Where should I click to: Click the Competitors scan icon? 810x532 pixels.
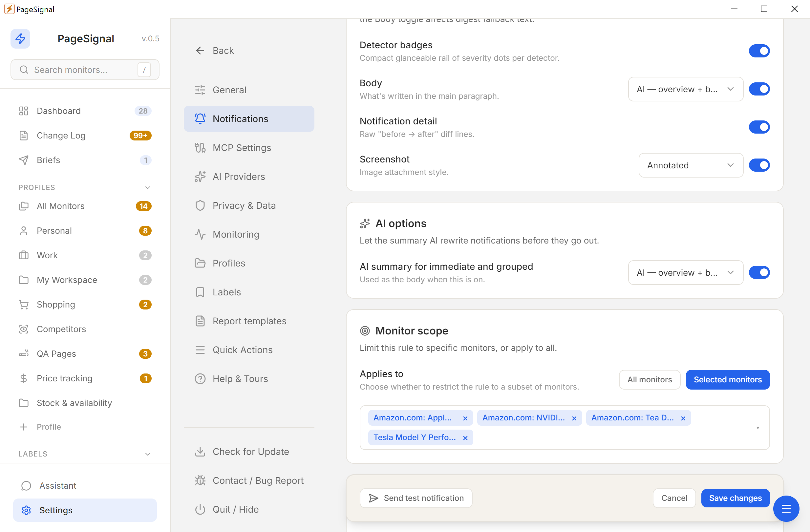point(24,329)
